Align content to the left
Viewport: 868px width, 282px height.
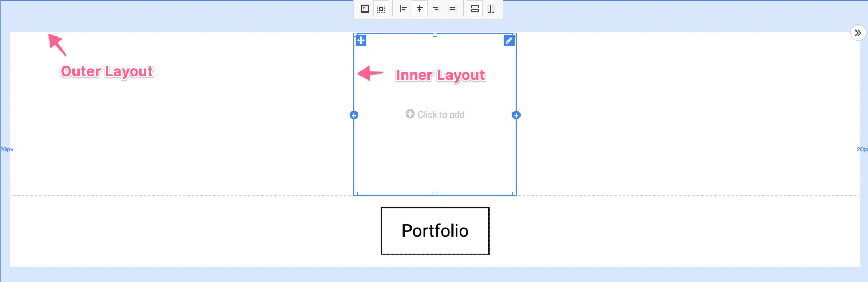click(404, 9)
